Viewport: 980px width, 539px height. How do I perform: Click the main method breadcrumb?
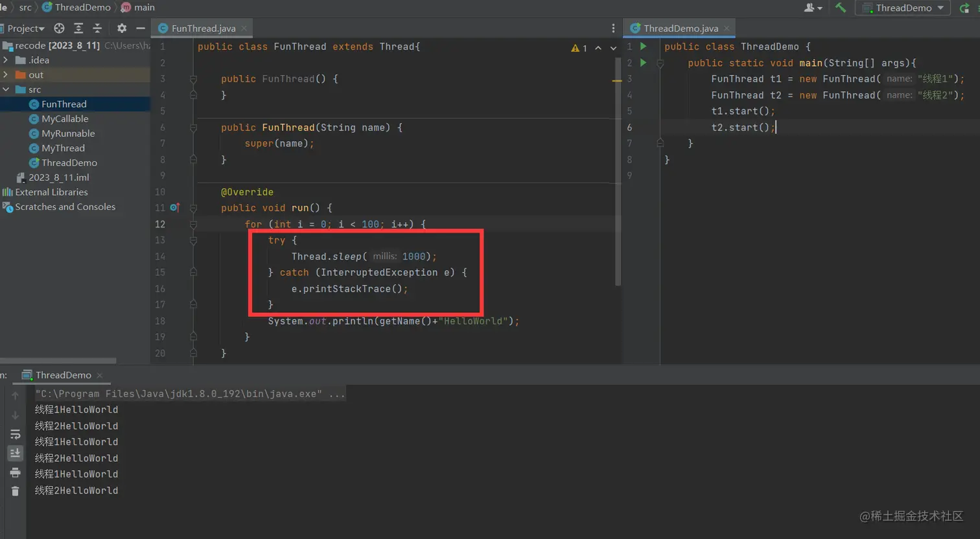(x=138, y=8)
